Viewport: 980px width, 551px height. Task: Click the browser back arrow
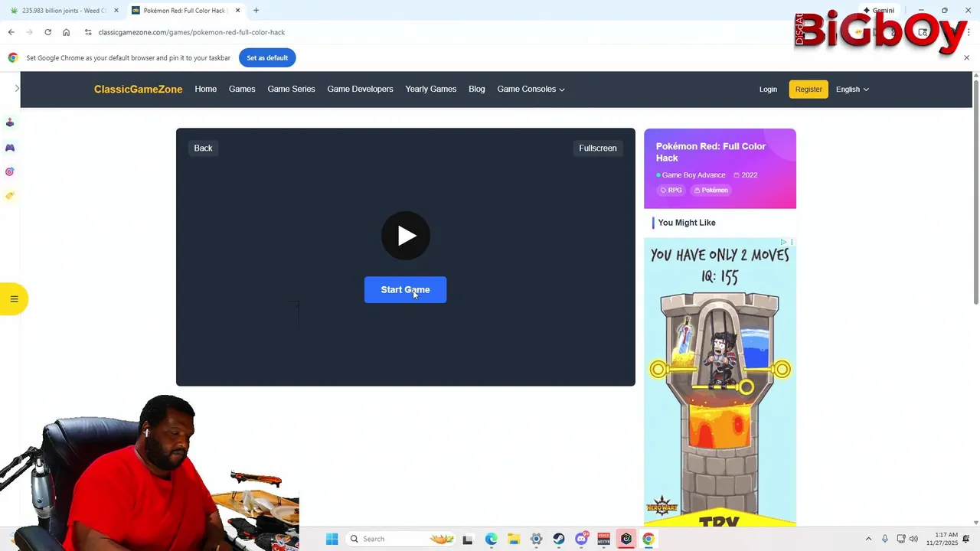[x=11, y=32]
